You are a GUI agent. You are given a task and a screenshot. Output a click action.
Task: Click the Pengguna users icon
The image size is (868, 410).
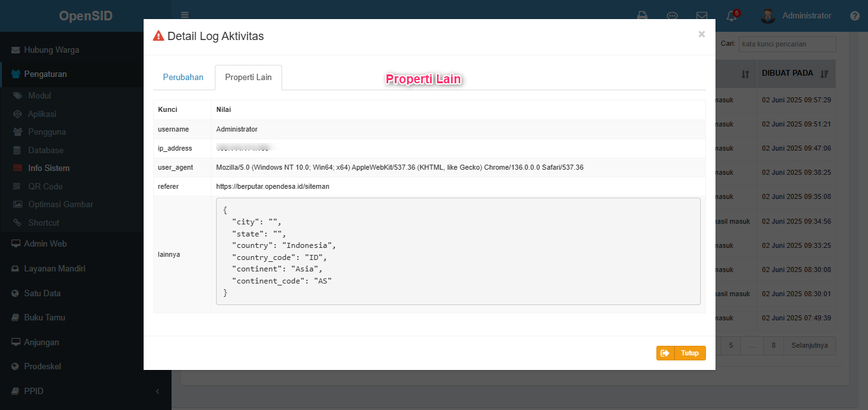click(x=17, y=132)
